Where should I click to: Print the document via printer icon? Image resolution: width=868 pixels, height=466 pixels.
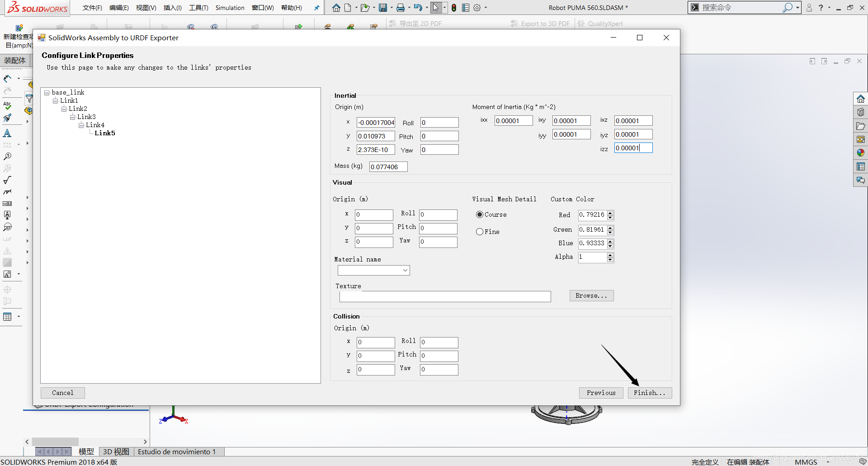coord(401,8)
